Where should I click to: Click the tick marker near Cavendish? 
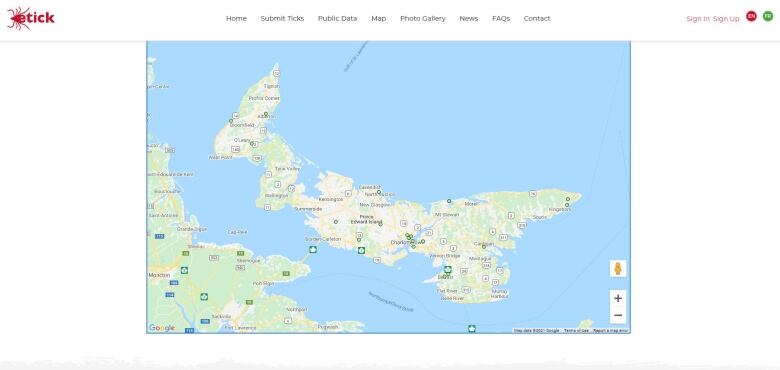(379, 192)
